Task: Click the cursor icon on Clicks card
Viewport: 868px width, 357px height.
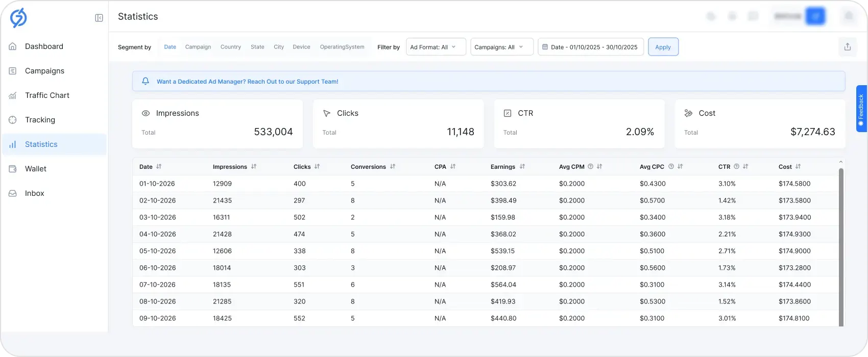Action: [327, 113]
